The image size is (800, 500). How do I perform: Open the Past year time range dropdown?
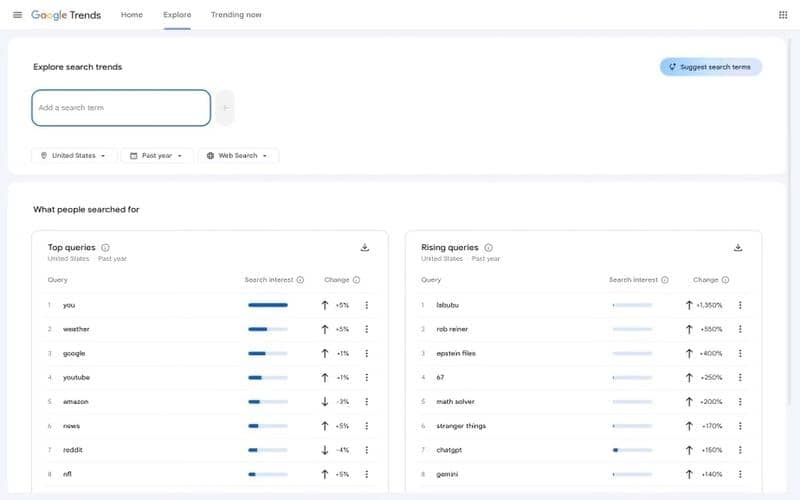[157, 156]
